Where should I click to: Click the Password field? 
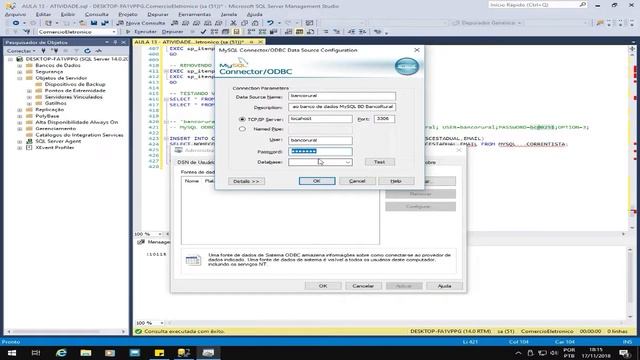tap(320, 151)
